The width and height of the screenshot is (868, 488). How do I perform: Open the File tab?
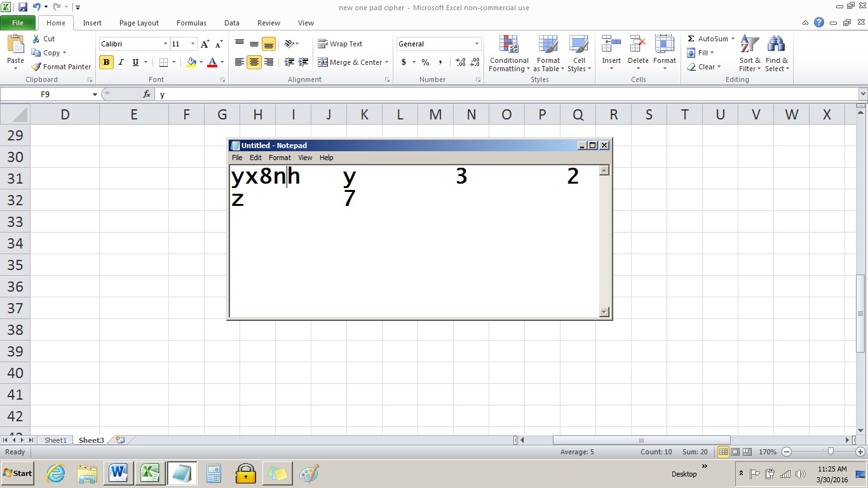click(18, 23)
